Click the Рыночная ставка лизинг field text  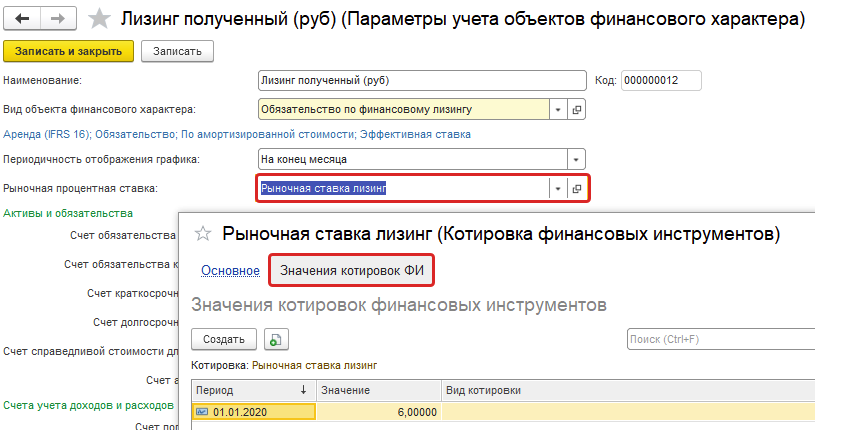point(324,189)
